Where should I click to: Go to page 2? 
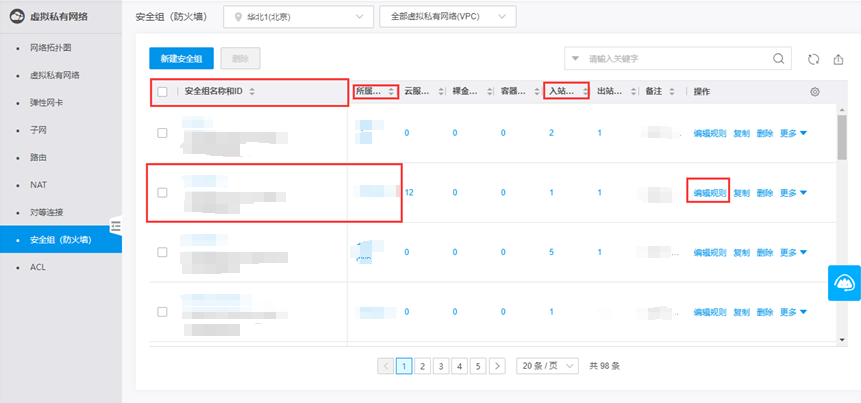422,366
